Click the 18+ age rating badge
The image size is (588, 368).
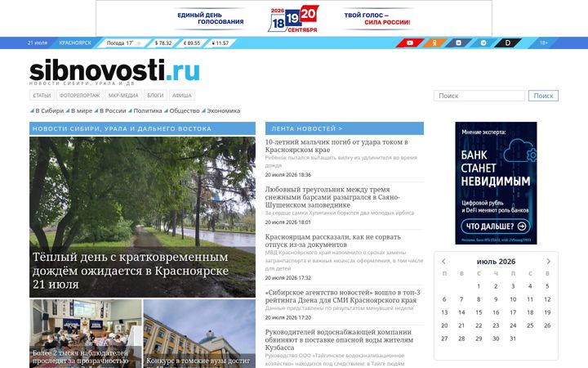point(544,43)
